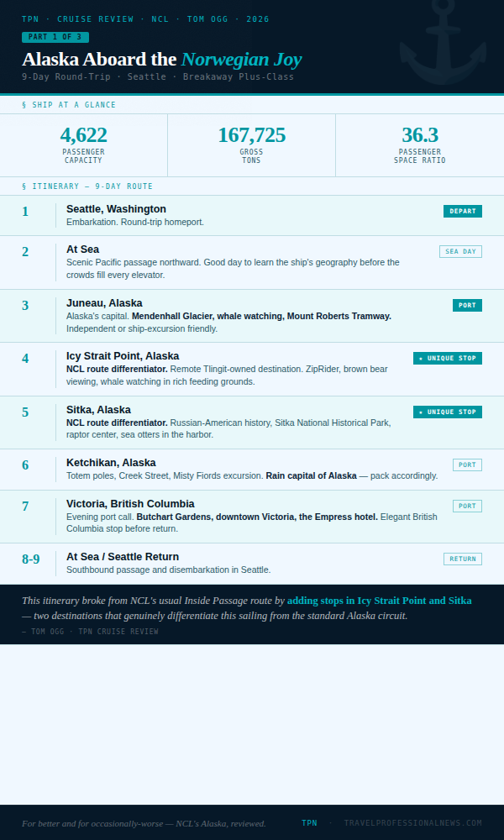Click the Mendenhall Glacier, whale watching text
Screen dimensions: 504x840
[x=261, y=316]
